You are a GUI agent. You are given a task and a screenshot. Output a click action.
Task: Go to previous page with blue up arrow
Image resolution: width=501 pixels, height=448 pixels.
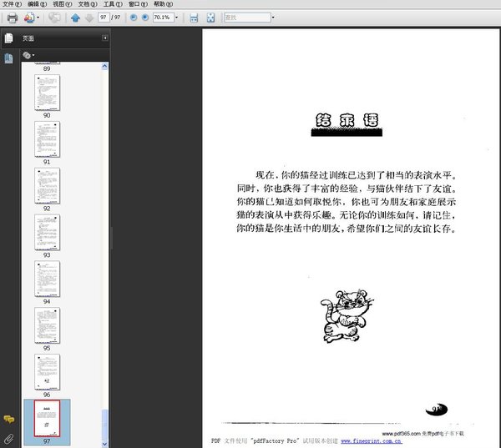click(75, 18)
